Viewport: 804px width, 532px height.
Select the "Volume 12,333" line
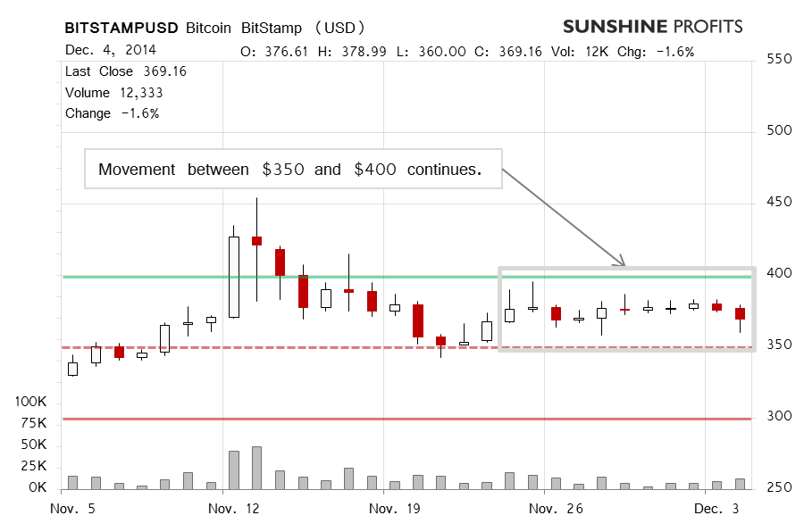pos(113,93)
